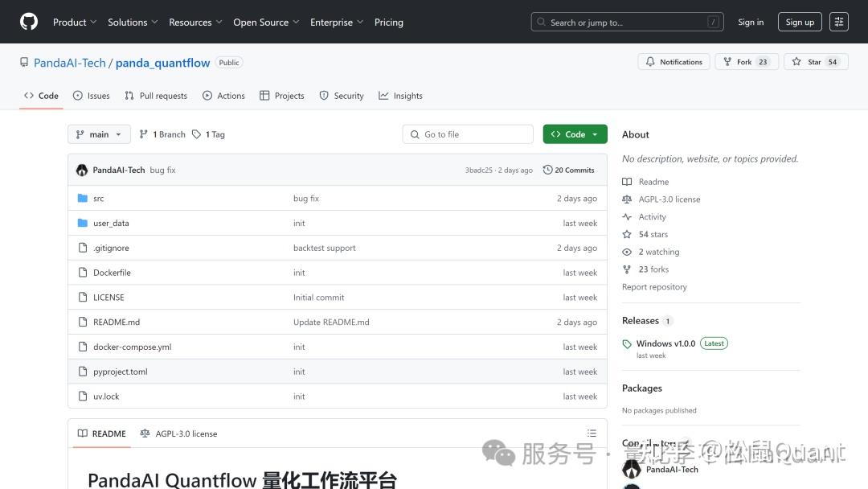The image size is (868, 489).
Task: Select the README tab below file list
Action: click(x=102, y=434)
